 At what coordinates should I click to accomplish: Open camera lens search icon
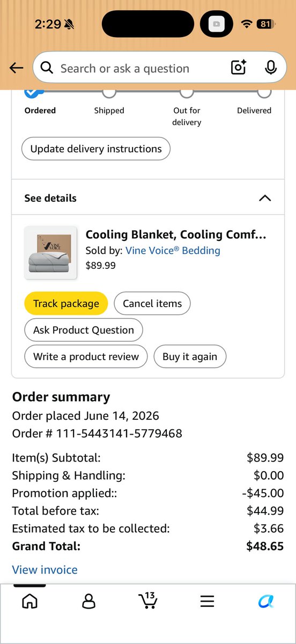coord(239,68)
